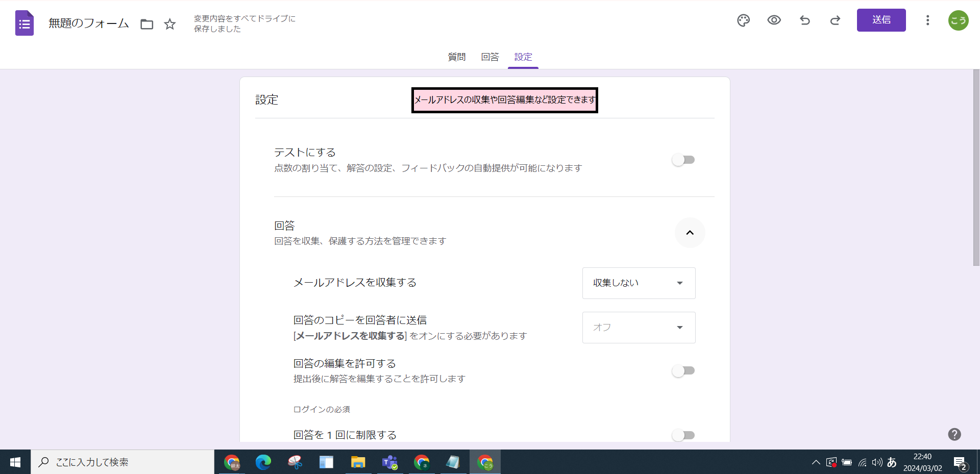Star the untitled form
The width and height of the screenshot is (980, 474).
(x=169, y=24)
